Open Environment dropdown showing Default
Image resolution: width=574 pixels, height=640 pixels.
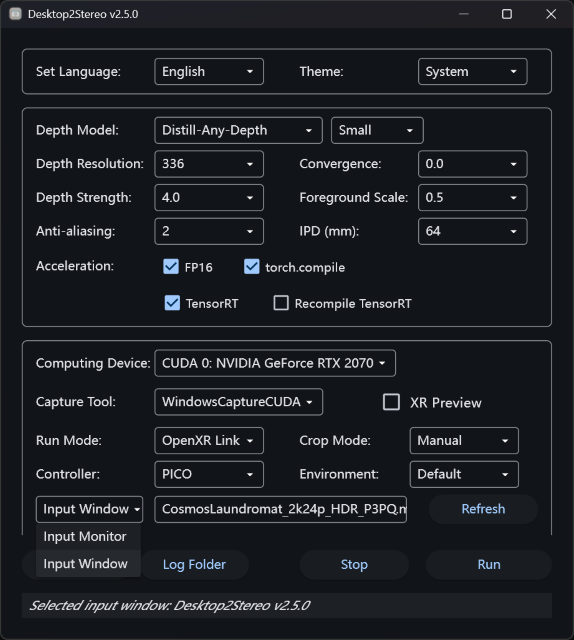(464, 474)
